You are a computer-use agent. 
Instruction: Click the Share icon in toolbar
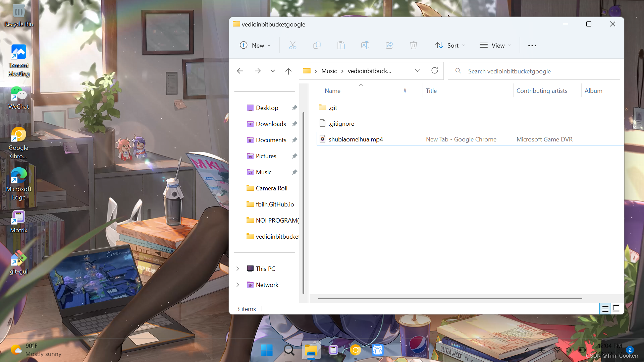389,45
